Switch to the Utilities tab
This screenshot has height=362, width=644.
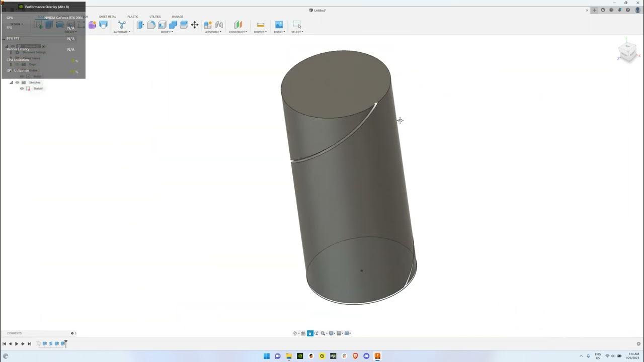pos(155,17)
